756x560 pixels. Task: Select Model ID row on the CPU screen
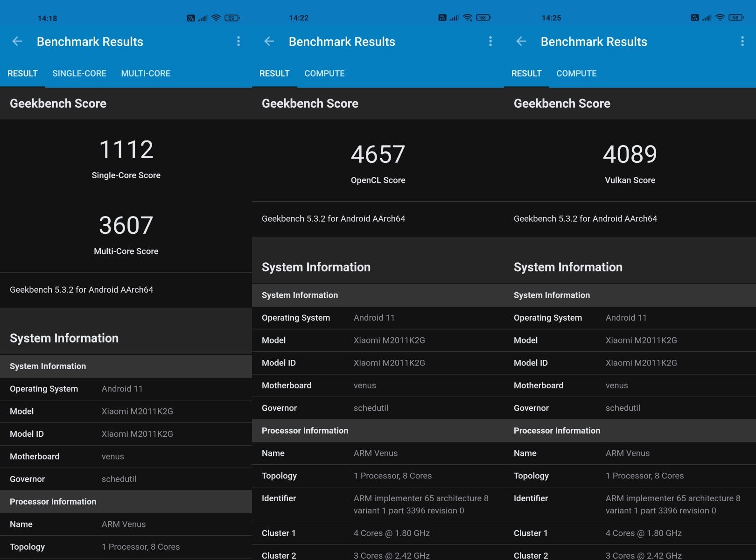[126, 434]
